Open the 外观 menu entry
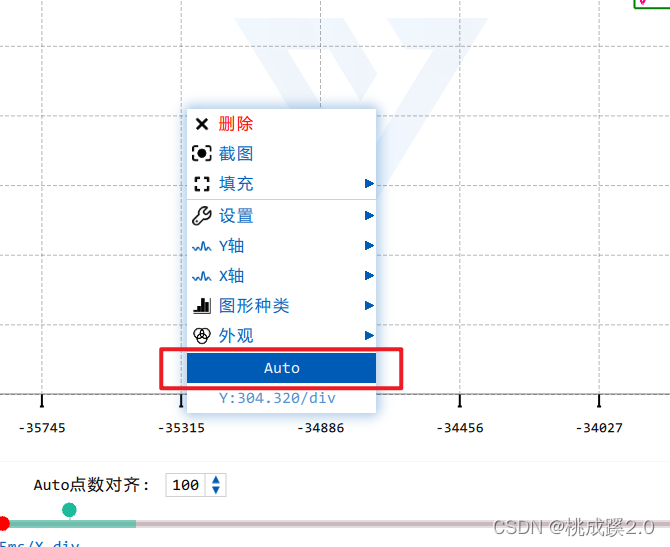 [x=281, y=335]
